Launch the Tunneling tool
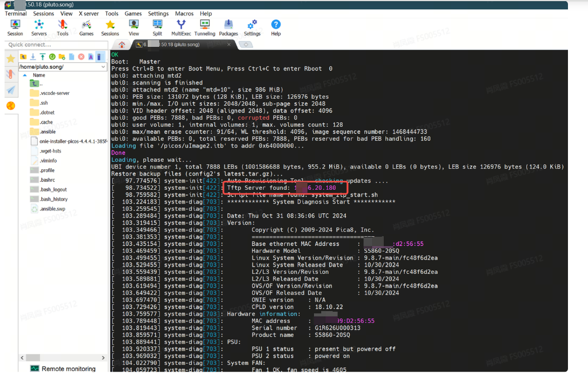 204,27
